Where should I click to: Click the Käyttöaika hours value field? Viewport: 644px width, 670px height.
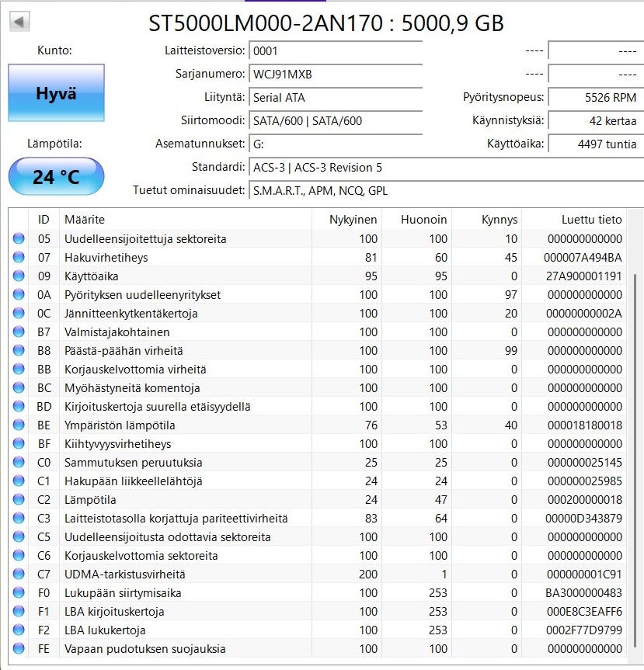pyautogui.click(x=594, y=144)
